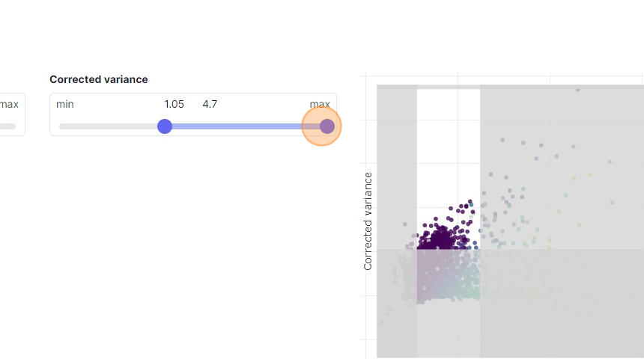Click the "min" label of Corrected variance slider

65,104
